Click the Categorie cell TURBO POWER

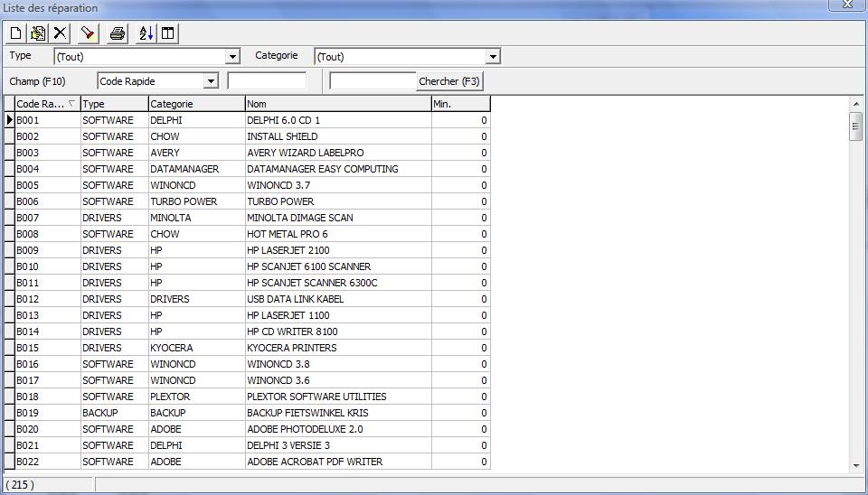point(196,201)
